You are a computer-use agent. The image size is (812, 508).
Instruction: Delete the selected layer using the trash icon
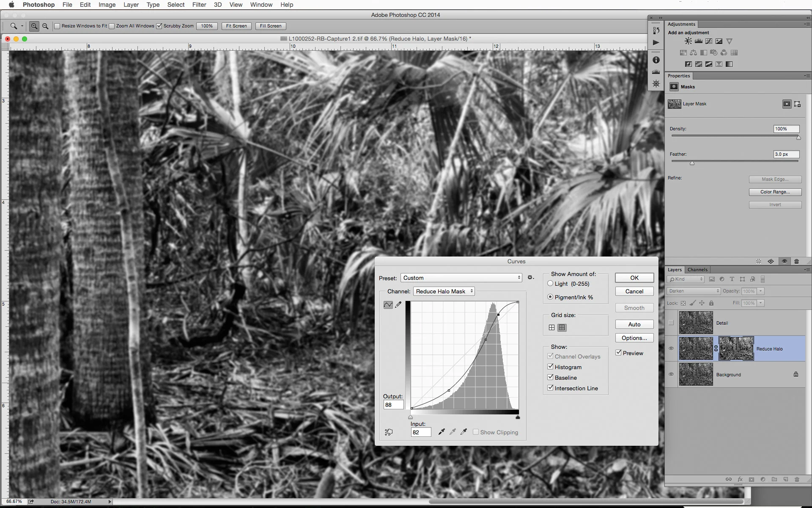(797, 480)
